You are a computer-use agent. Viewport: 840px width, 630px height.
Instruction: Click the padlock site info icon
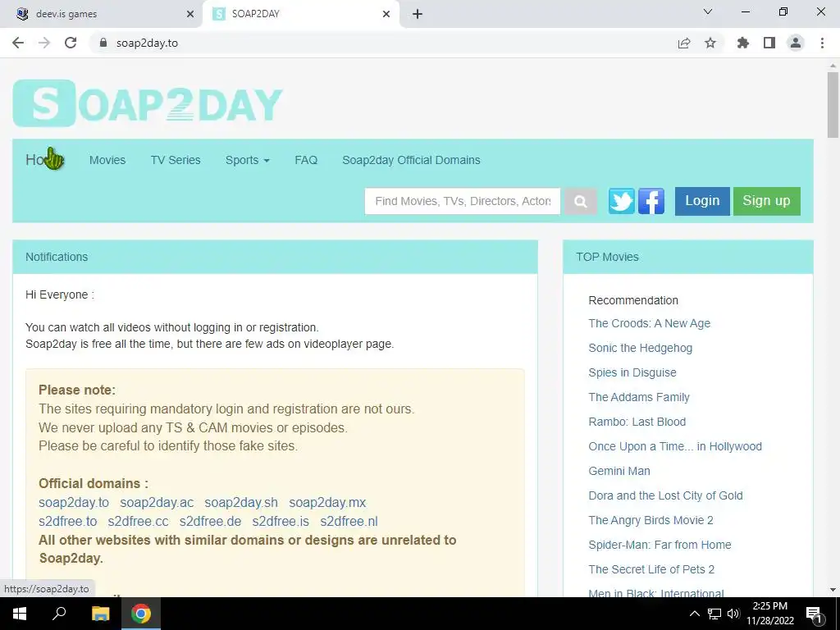click(103, 43)
